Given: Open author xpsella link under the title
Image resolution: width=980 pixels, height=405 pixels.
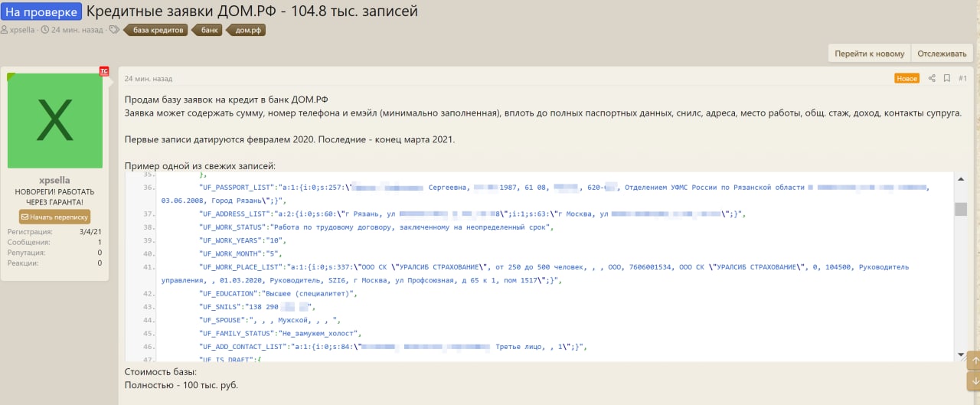Looking at the screenshot, I should (23, 30).
